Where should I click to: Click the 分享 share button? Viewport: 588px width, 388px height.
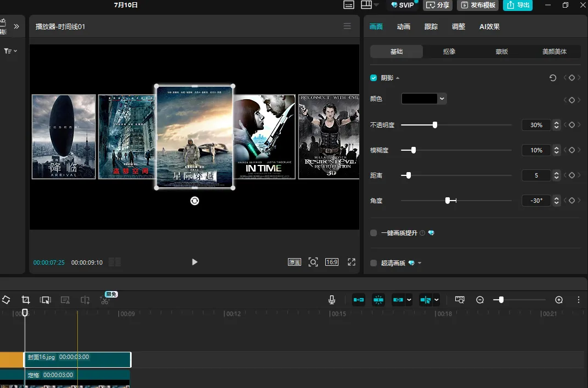(x=438, y=5)
